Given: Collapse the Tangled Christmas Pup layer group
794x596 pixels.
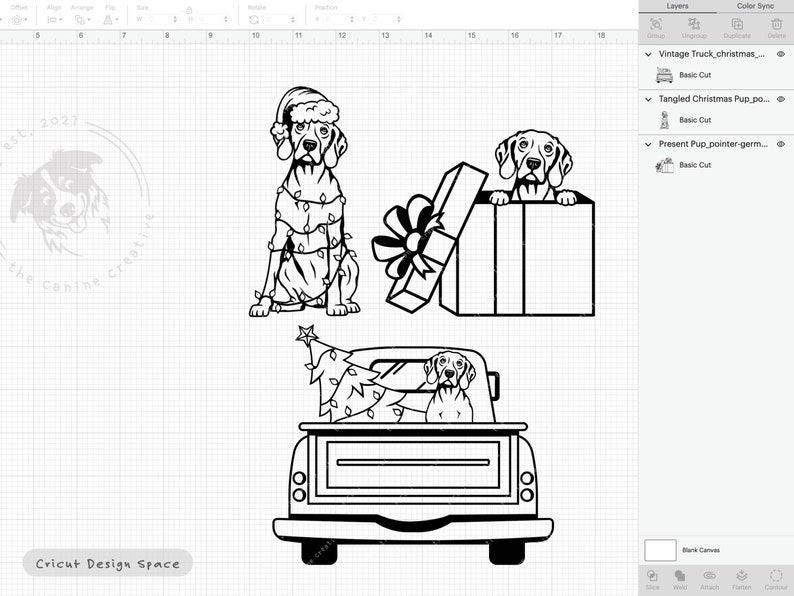Looking at the screenshot, I should pos(648,99).
